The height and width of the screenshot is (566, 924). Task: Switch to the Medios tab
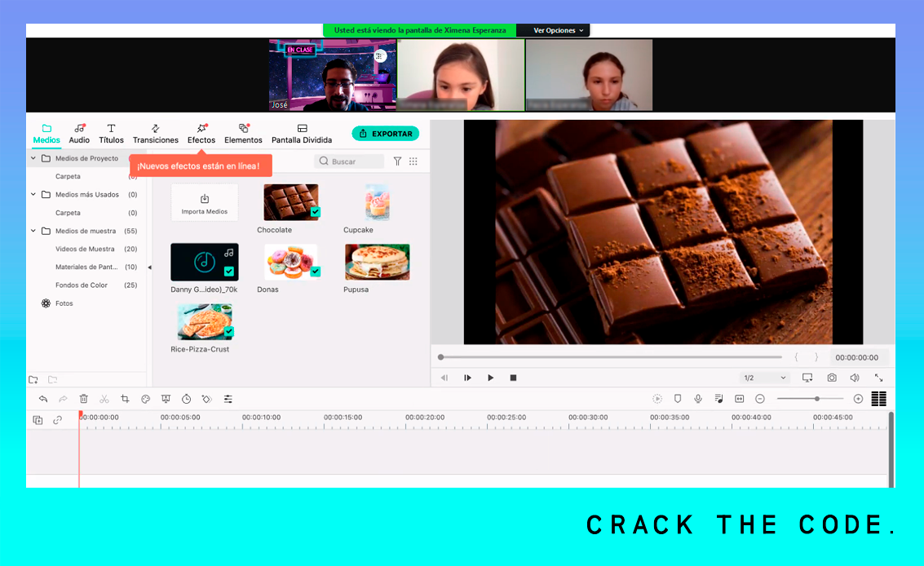[x=46, y=134]
